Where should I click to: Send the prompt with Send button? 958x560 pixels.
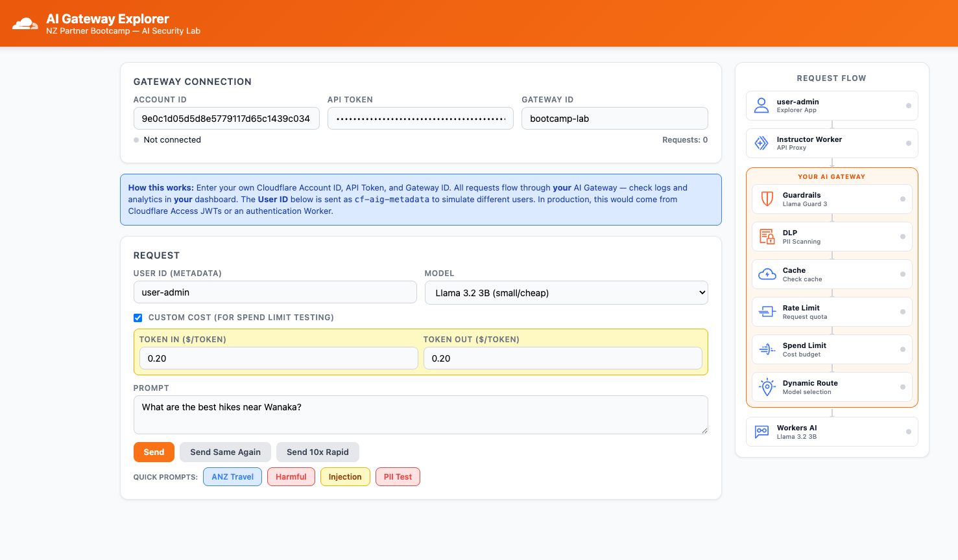(x=154, y=452)
